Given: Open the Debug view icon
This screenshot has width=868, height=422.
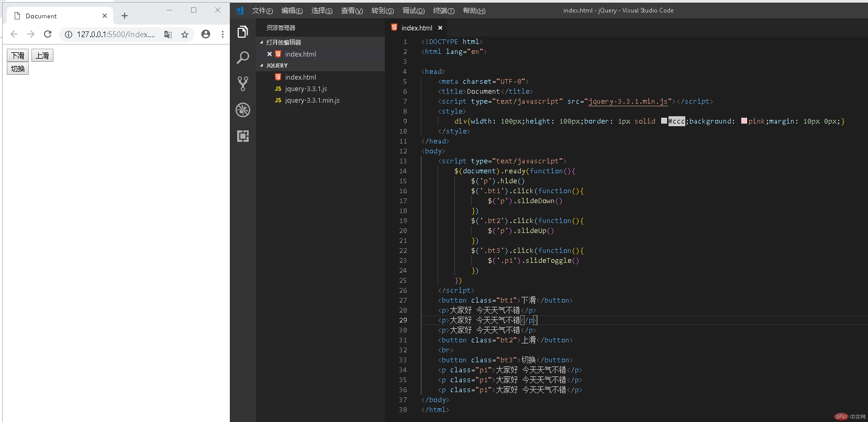Looking at the screenshot, I should pyautogui.click(x=242, y=110).
